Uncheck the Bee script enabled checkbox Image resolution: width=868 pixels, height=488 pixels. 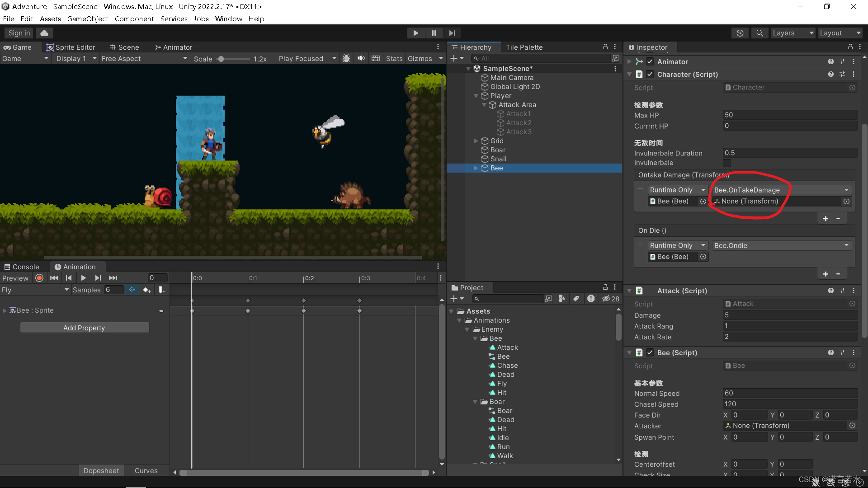pyautogui.click(x=650, y=352)
